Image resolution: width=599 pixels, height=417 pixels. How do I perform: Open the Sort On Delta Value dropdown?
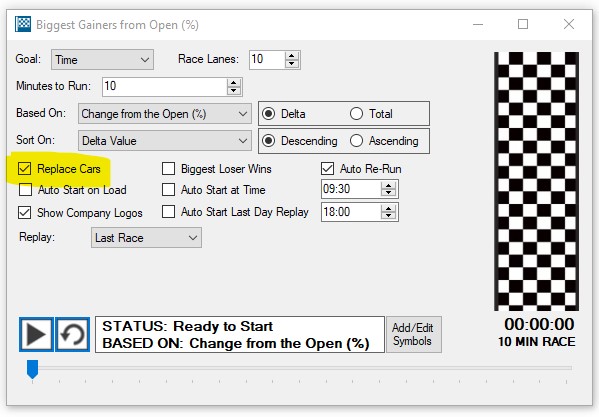165,141
